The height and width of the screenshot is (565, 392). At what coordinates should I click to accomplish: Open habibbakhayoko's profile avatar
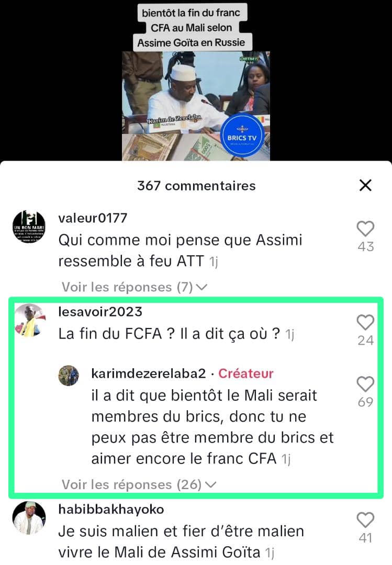point(29,518)
